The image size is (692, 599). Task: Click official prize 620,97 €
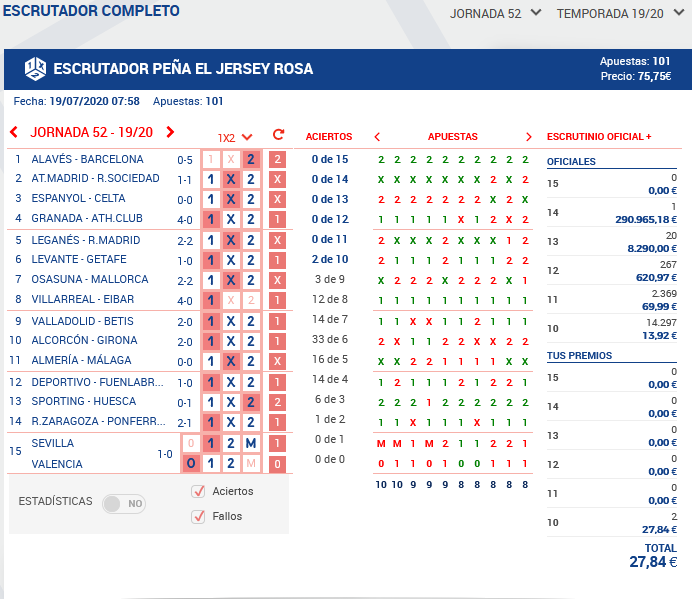pyautogui.click(x=656, y=278)
